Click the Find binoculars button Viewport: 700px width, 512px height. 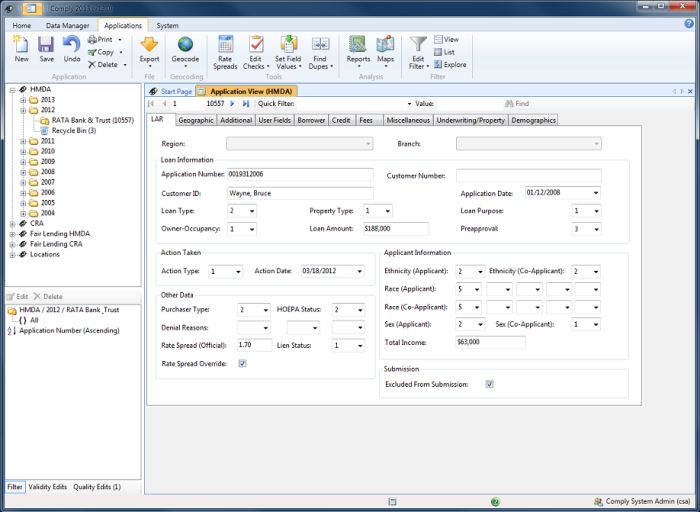pos(517,104)
